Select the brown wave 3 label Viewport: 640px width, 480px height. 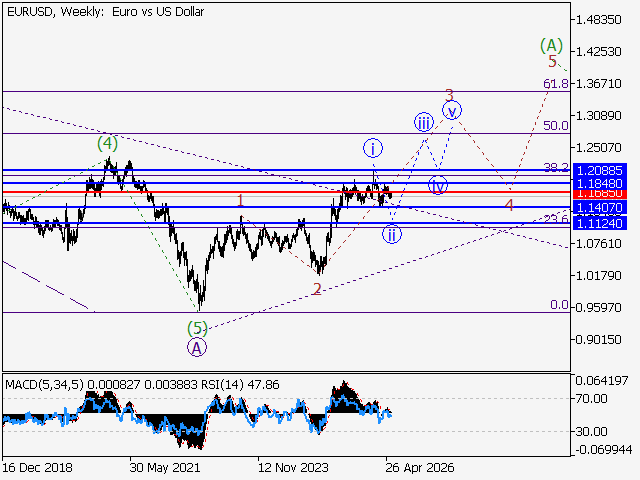click(449, 96)
